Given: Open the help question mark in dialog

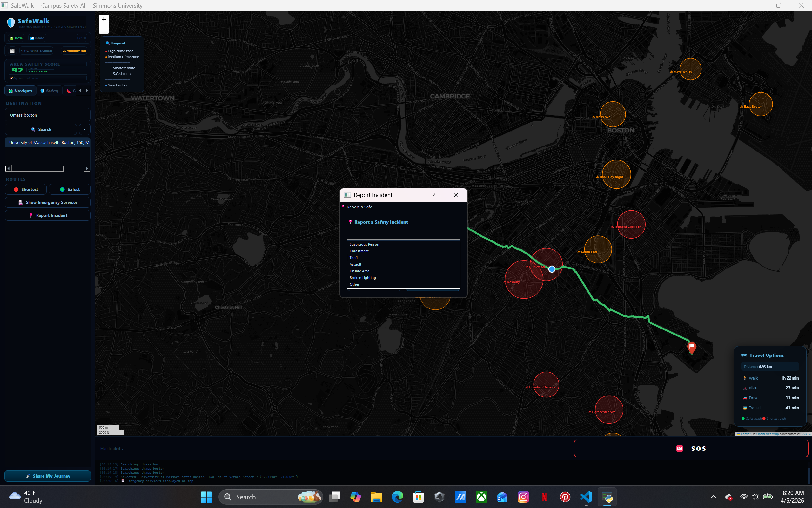Looking at the screenshot, I should [x=434, y=195].
